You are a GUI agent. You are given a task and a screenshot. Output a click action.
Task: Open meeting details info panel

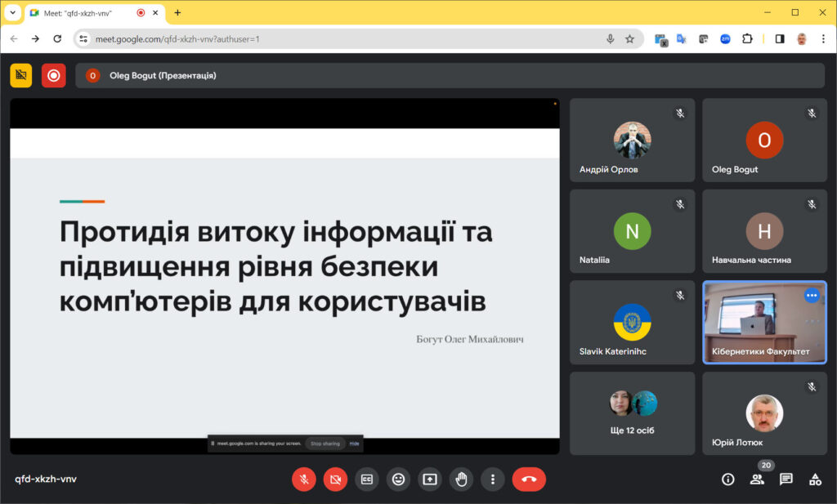pos(727,479)
